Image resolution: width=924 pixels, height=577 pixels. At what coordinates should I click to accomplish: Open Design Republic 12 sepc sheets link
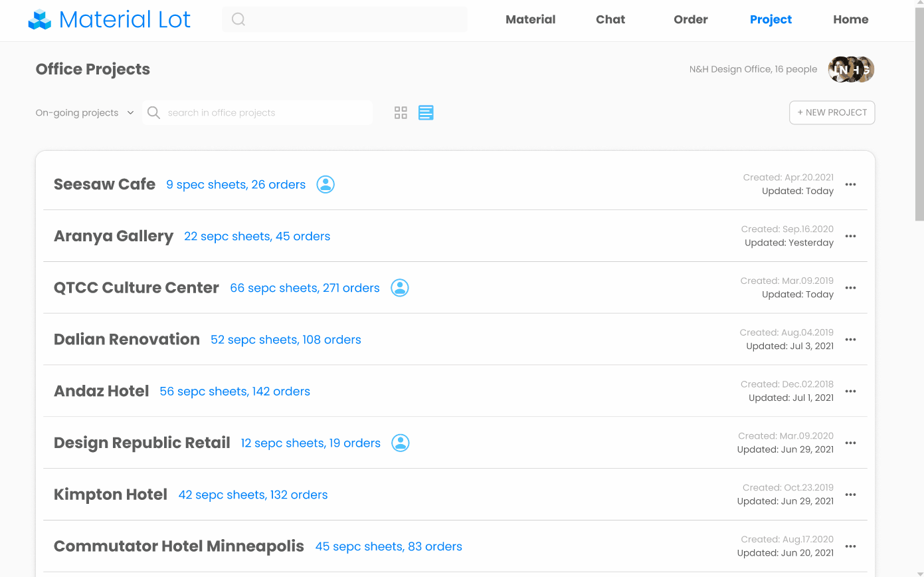(x=310, y=443)
